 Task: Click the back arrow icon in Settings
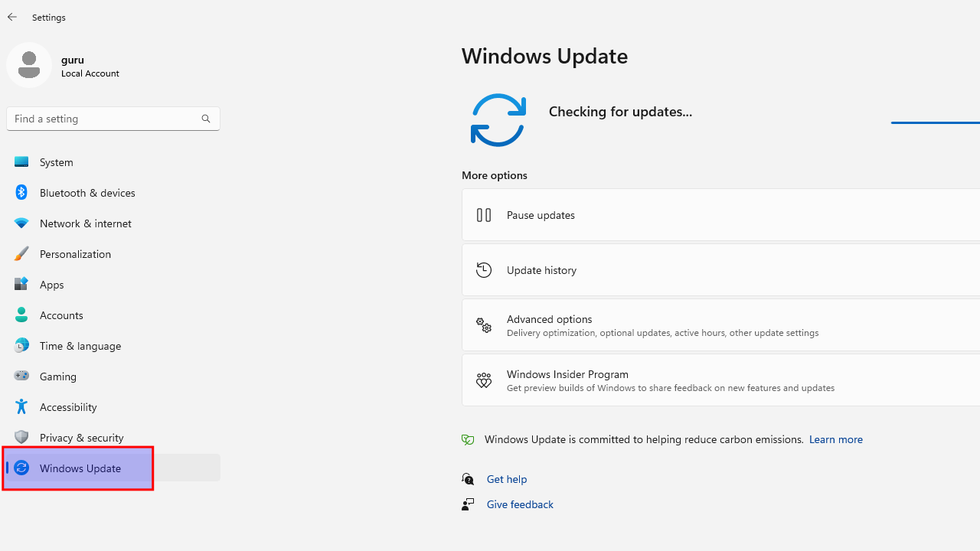coord(12,17)
